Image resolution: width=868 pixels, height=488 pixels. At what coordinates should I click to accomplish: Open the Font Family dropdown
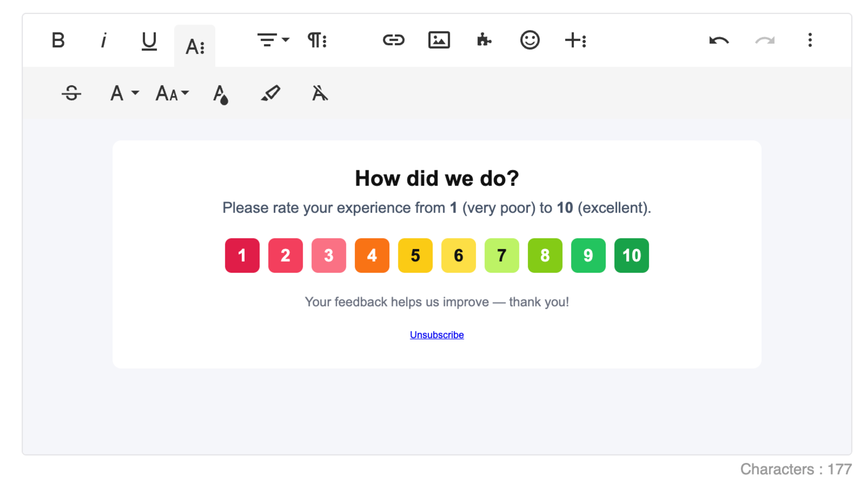coord(124,93)
